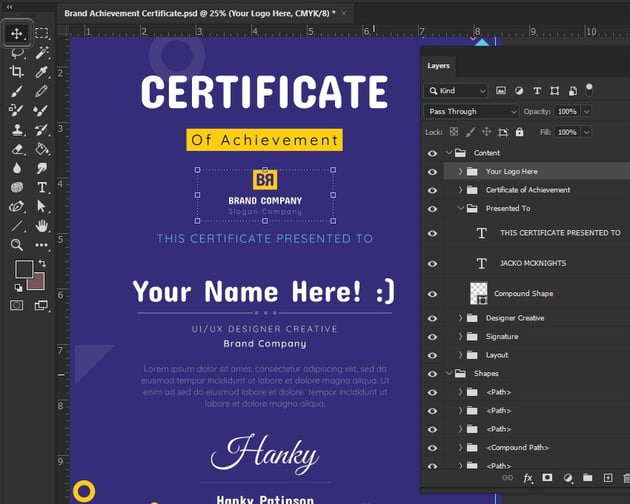Turn layer filtering switch on or off

(589, 90)
